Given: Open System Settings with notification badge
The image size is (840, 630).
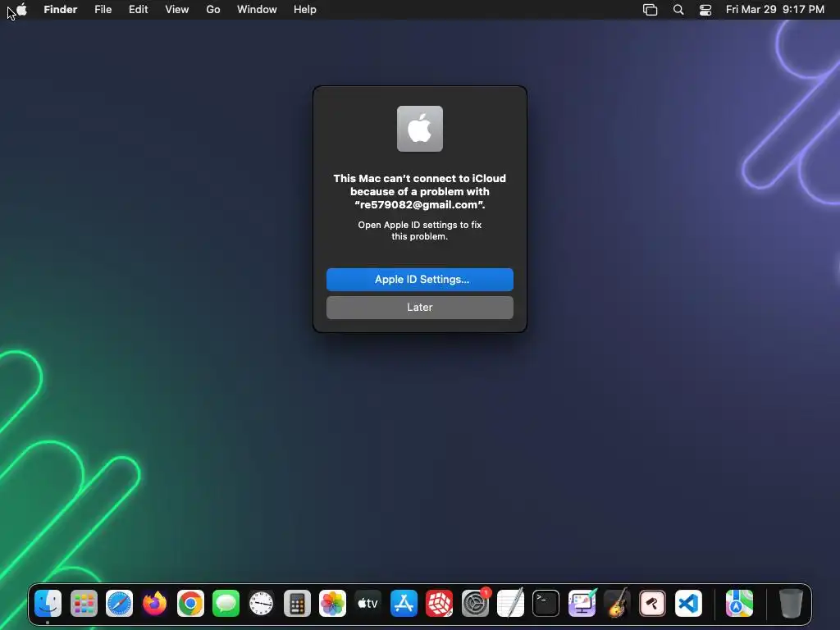Looking at the screenshot, I should pos(475,604).
